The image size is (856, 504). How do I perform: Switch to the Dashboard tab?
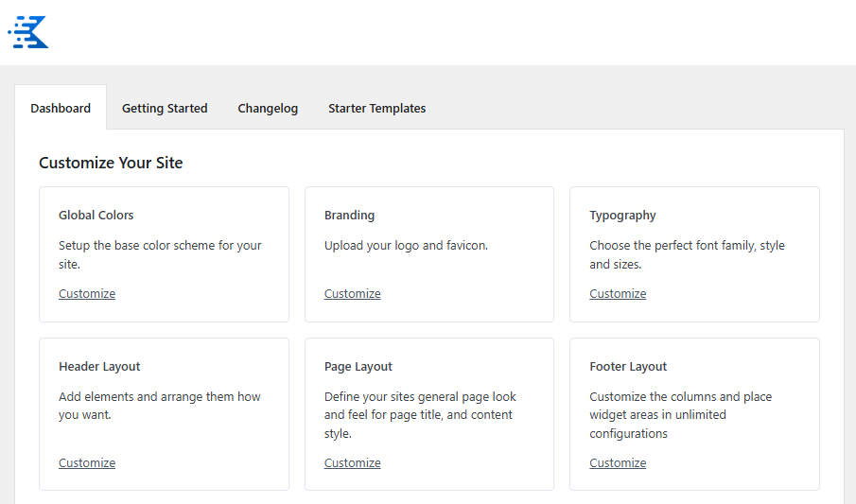point(61,109)
